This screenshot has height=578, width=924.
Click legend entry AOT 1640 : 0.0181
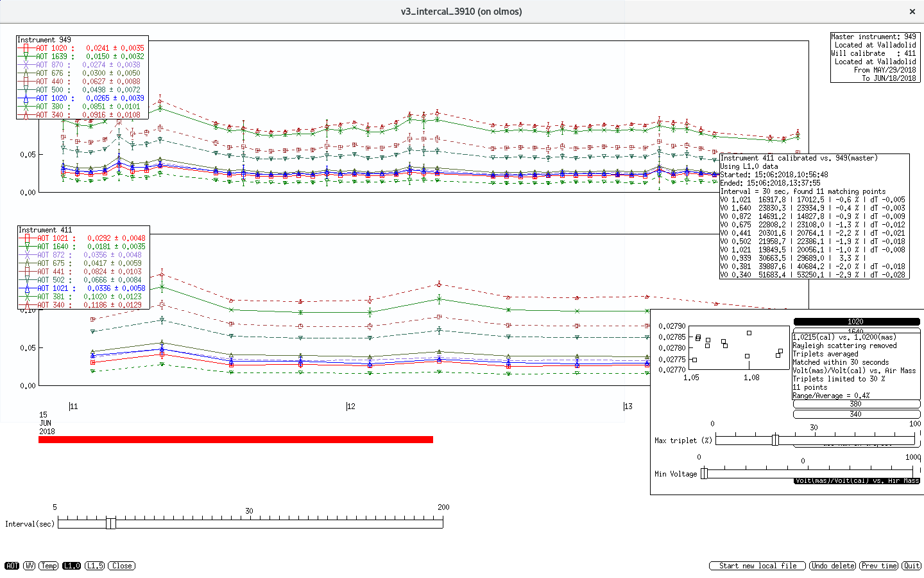(83, 247)
